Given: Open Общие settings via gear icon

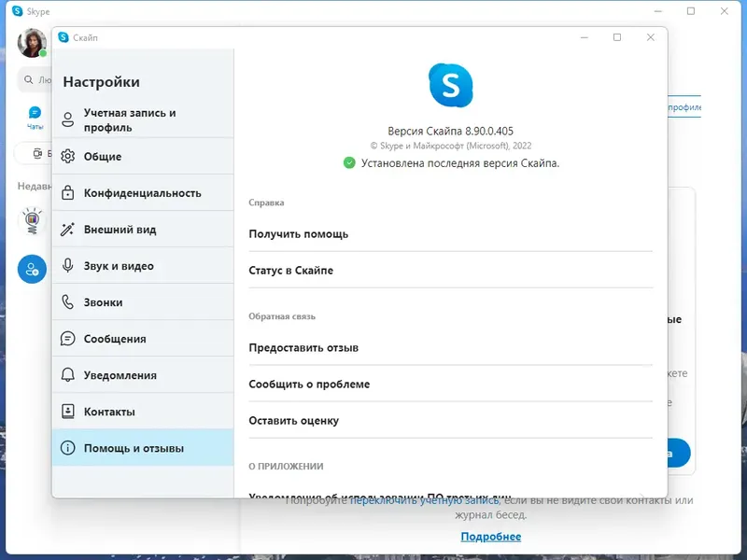Looking at the screenshot, I should coord(65,157).
